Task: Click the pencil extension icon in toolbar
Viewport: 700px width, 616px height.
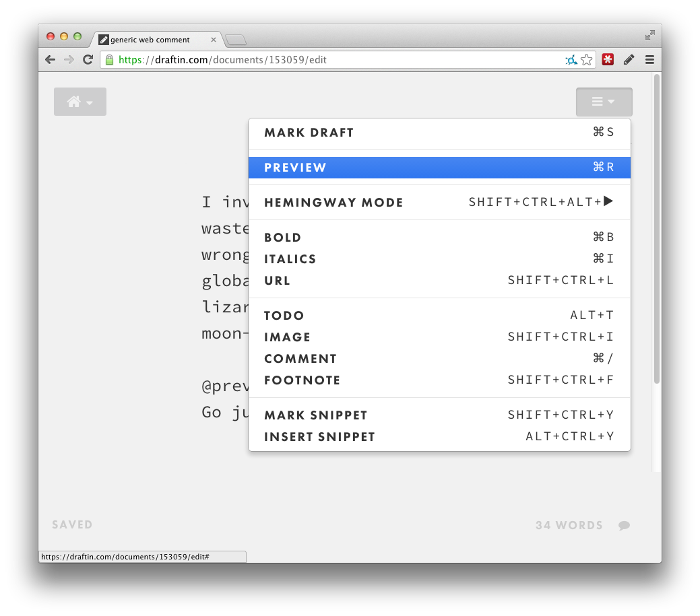Action: pyautogui.click(x=629, y=59)
